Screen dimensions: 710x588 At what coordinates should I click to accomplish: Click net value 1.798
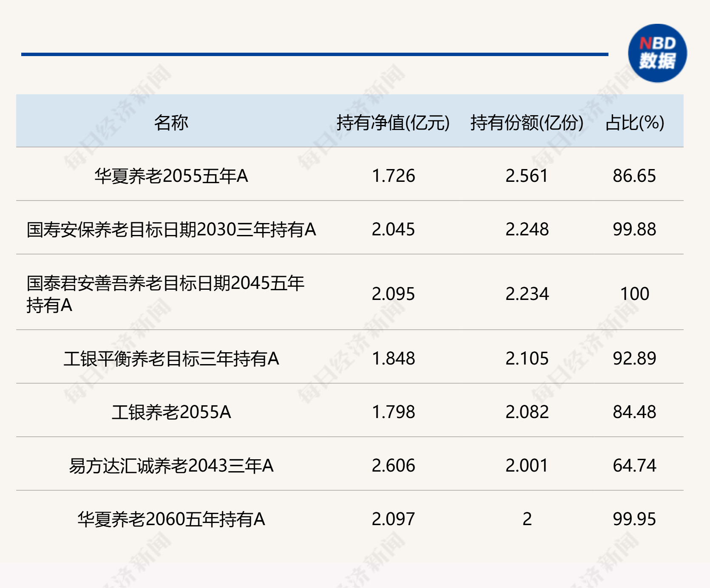point(393,412)
